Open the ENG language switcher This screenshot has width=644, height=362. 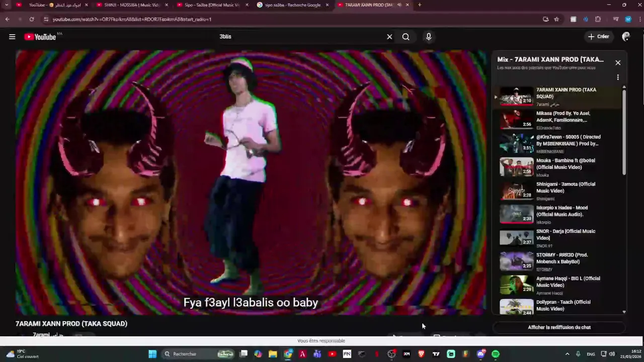click(591, 354)
